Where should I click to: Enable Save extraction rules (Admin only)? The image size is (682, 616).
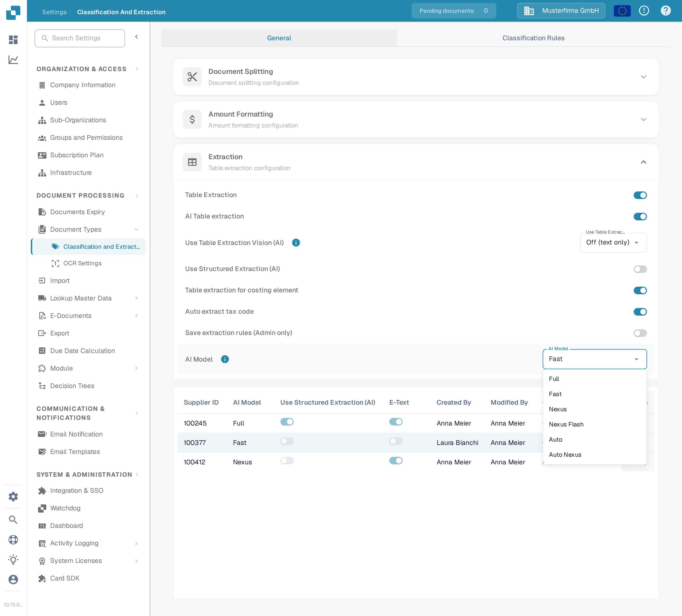click(640, 333)
